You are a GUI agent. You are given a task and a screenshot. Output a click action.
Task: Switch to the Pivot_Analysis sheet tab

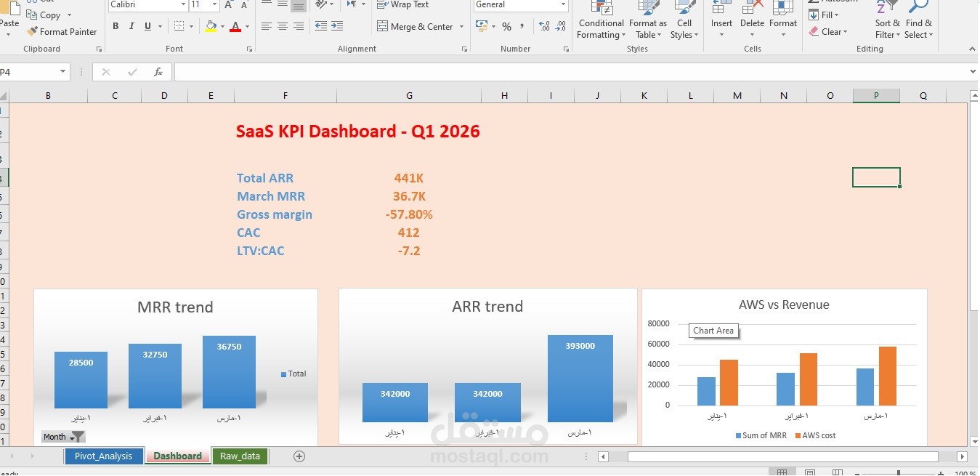[103, 456]
